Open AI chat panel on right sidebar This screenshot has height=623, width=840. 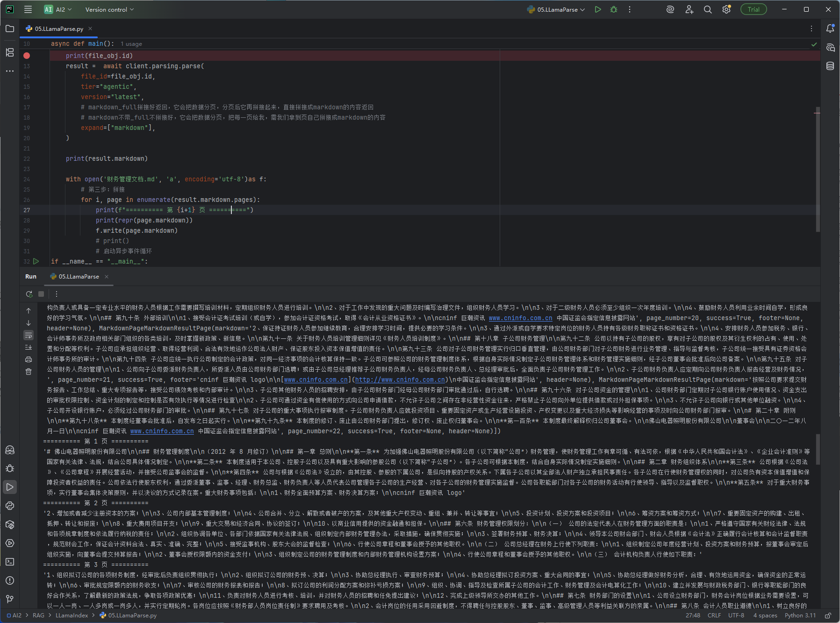click(x=830, y=48)
